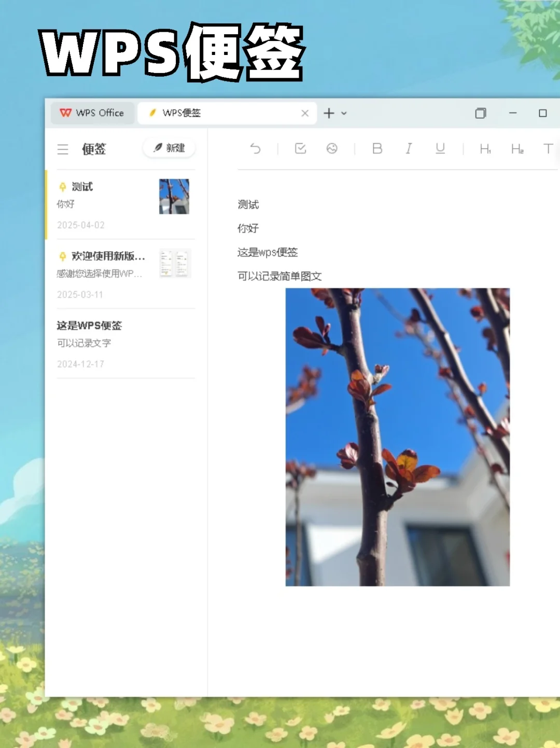Viewport: 560px width, 748px height.
Task: Toggle underline formatting
Action: [x=440, y=149]
